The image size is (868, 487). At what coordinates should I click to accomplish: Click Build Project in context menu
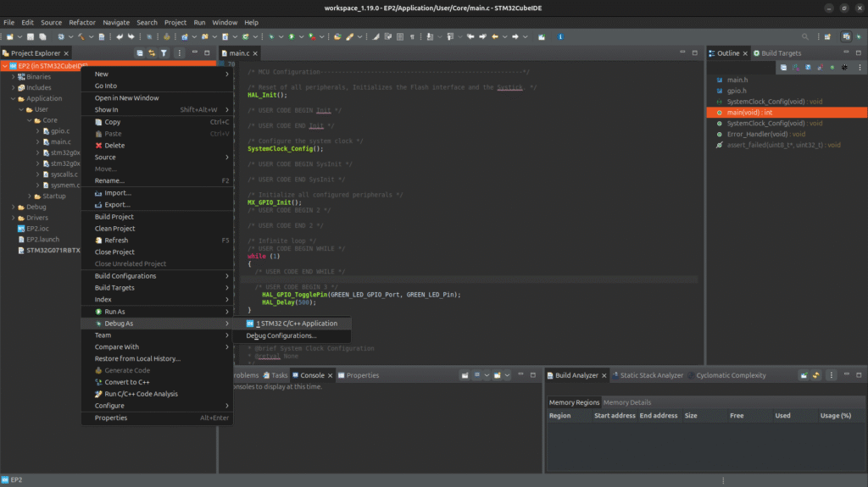pos(114,217)
